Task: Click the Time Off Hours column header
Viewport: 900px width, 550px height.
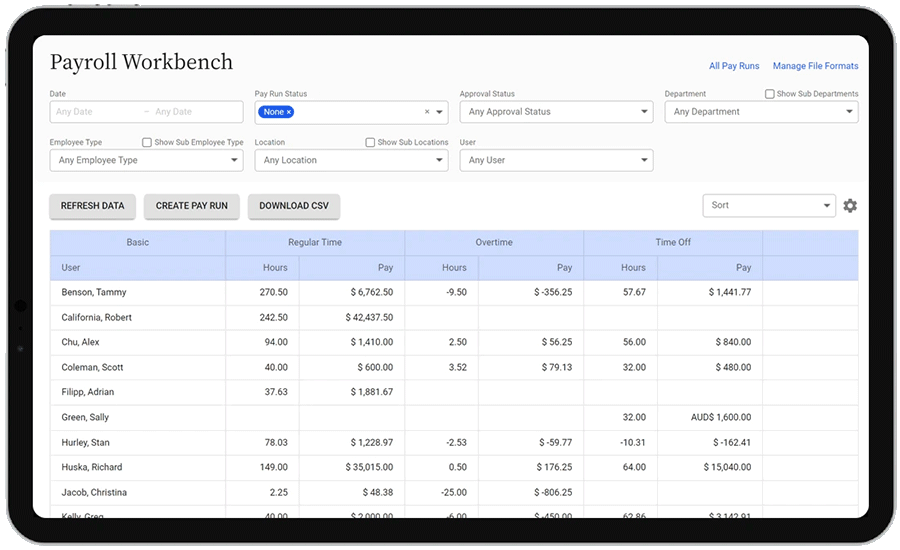Action: pyautogui.click(x=620, y=268)
